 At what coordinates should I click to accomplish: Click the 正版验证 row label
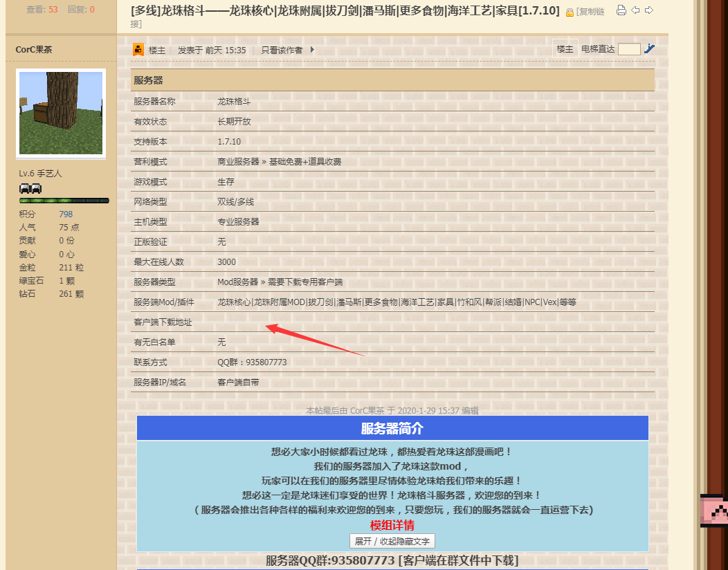(x=150, y=242)
